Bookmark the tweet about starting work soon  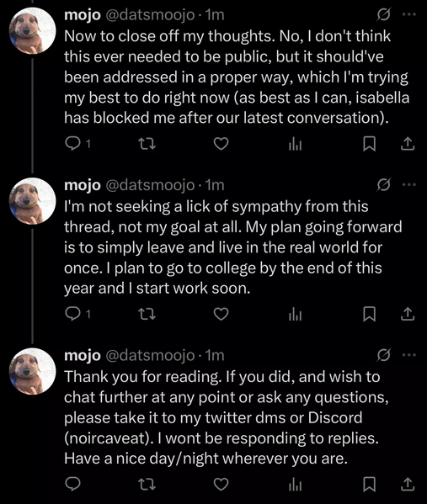click(369, 314)
